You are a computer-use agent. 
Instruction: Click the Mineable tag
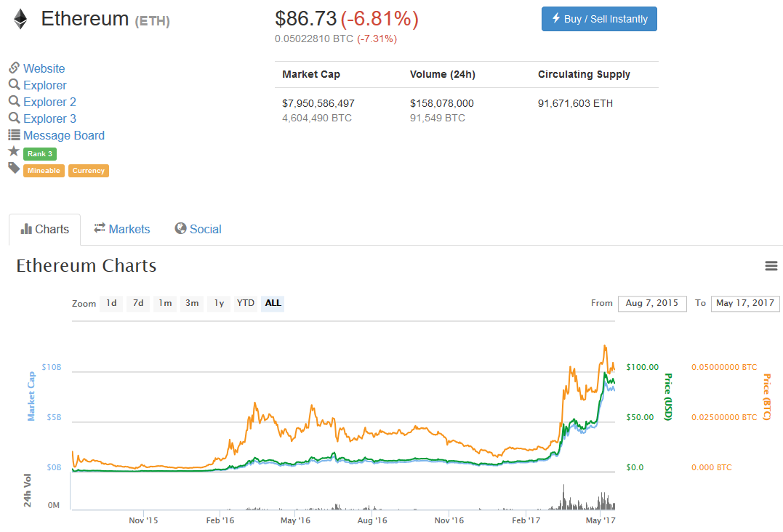44,171
